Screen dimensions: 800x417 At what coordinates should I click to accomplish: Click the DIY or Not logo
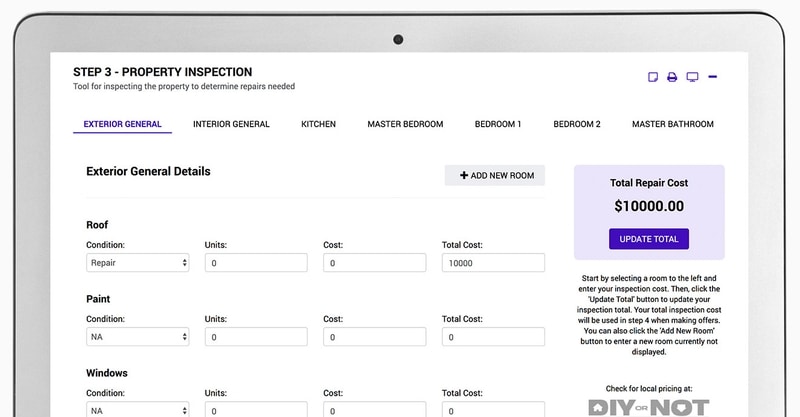click(648, 407)
